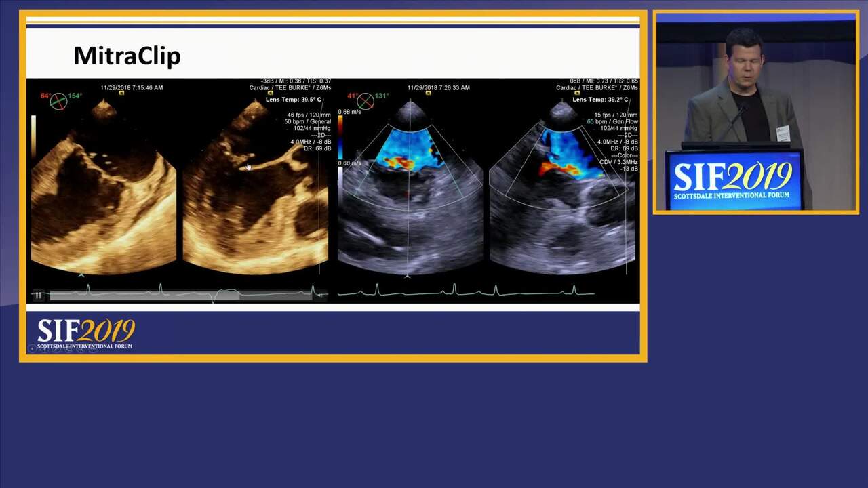Screen dimensions: 868x488
Task: Click the left 2D echo image
Action: click(x=103, y=186)
